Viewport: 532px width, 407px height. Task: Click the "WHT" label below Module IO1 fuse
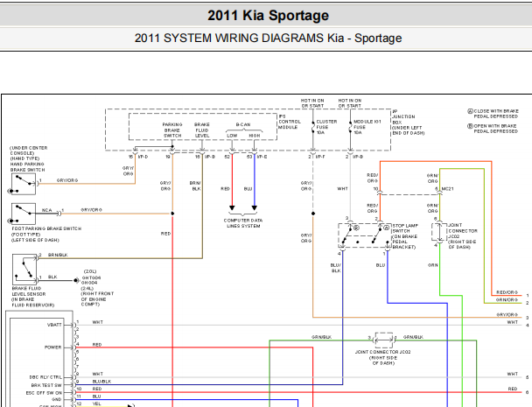coord(343,189)
